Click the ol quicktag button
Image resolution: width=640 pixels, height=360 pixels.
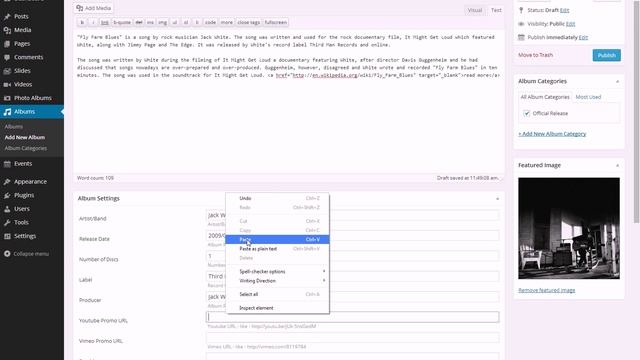click(186, 22)
